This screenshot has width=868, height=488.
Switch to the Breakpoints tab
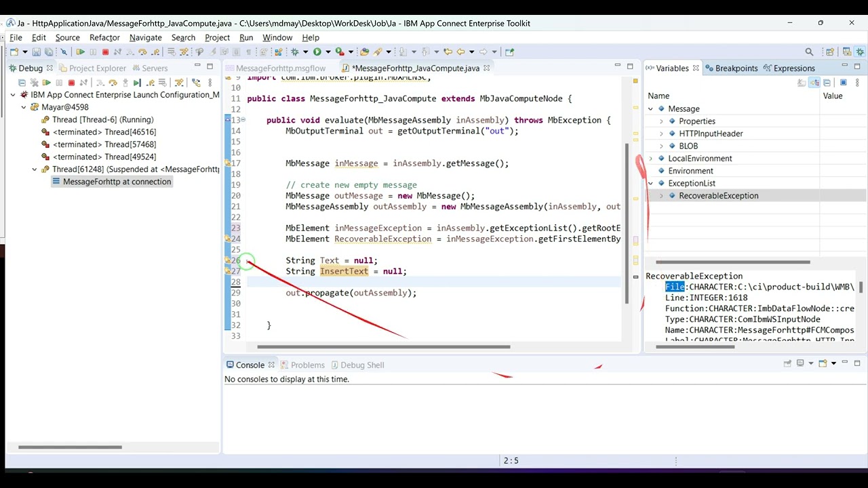click(731, 68)
